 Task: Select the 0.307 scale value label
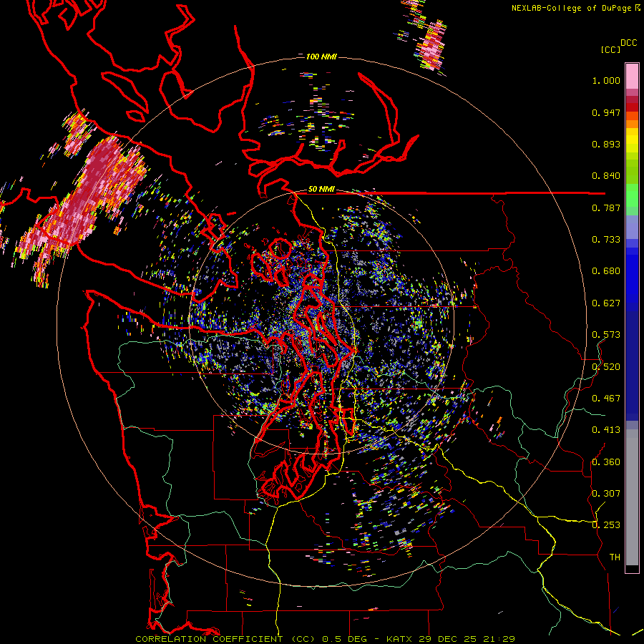tap(606, 494)
